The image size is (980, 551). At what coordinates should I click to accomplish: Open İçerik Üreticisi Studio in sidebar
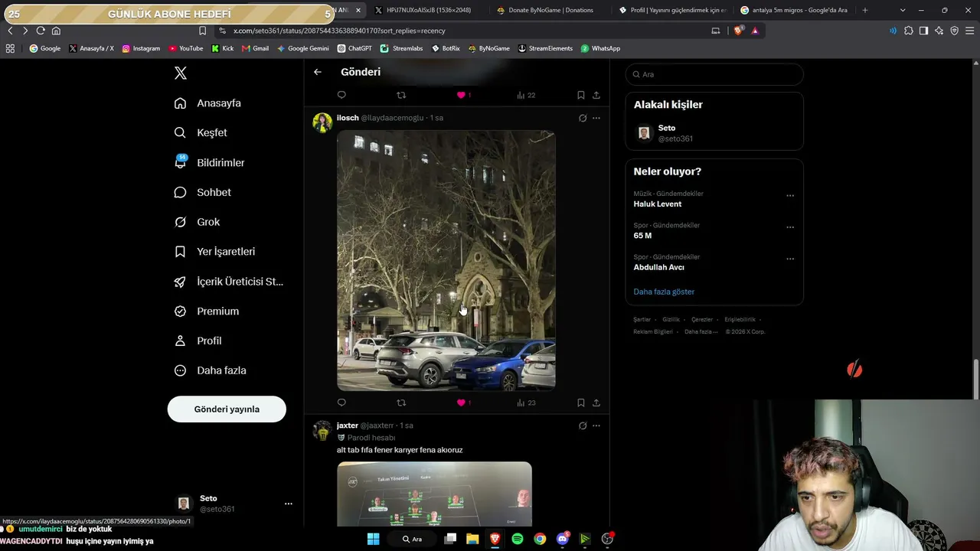coord(228,282)
